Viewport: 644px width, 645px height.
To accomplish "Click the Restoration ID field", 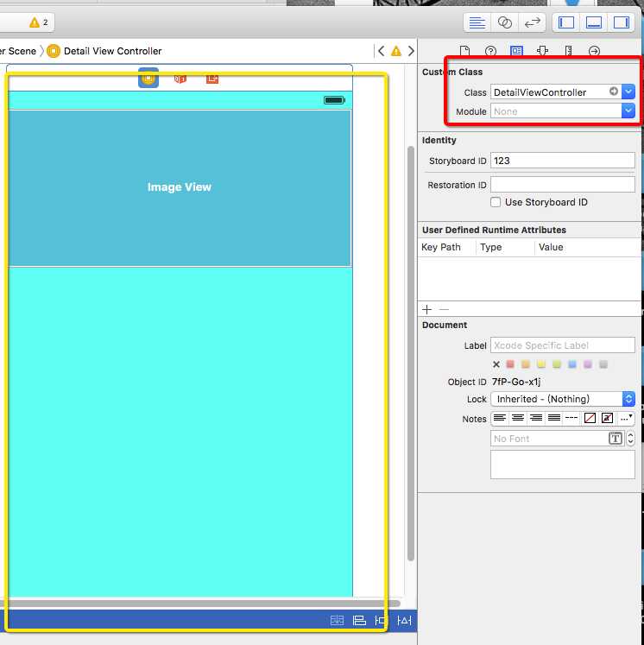I will pyautogui.click(x=563, y=185).
